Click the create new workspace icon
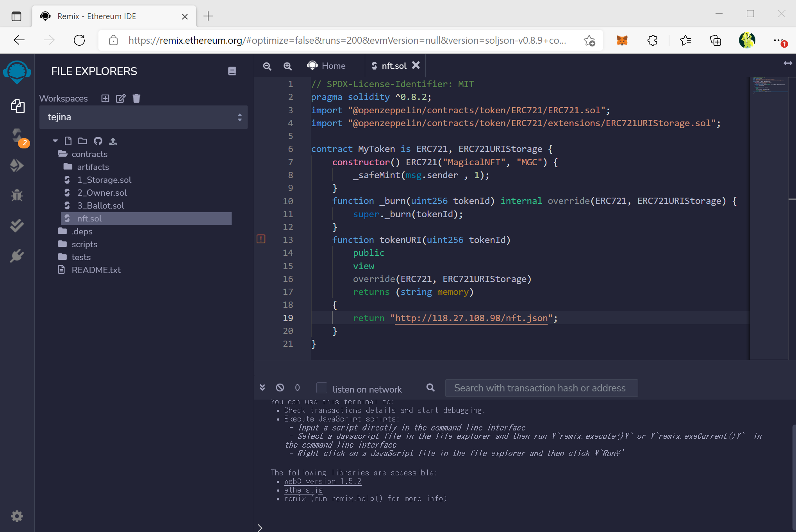Image resolution: width=796 pixels, height=532 pixels. (x=105, y=98)
